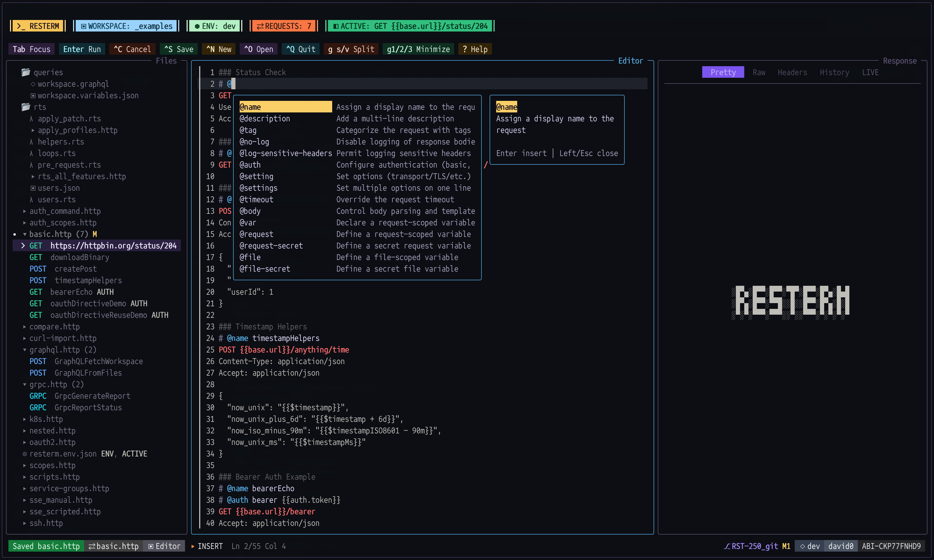Image resolution: width=934 pixels, height=560 pixels.
Task: Click the ABI-CKP77FNHD9 status entry
Action: [891, 546]
